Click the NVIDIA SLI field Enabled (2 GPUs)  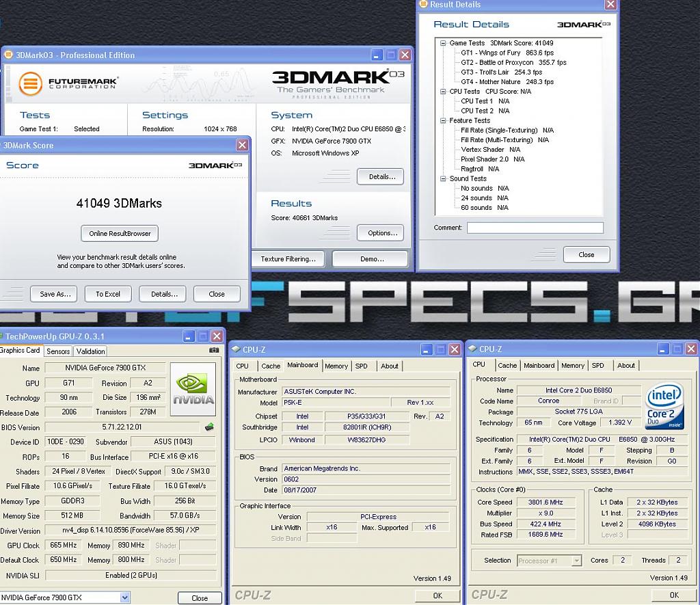click(131, 576)
